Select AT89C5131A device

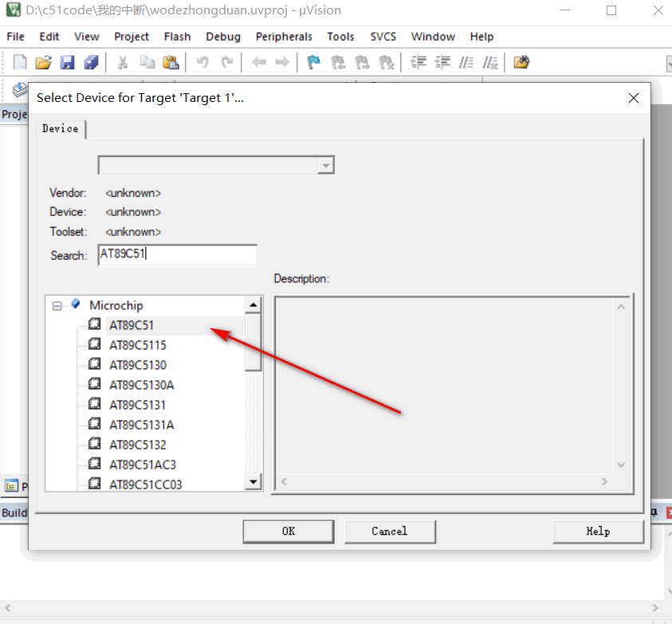141,425
